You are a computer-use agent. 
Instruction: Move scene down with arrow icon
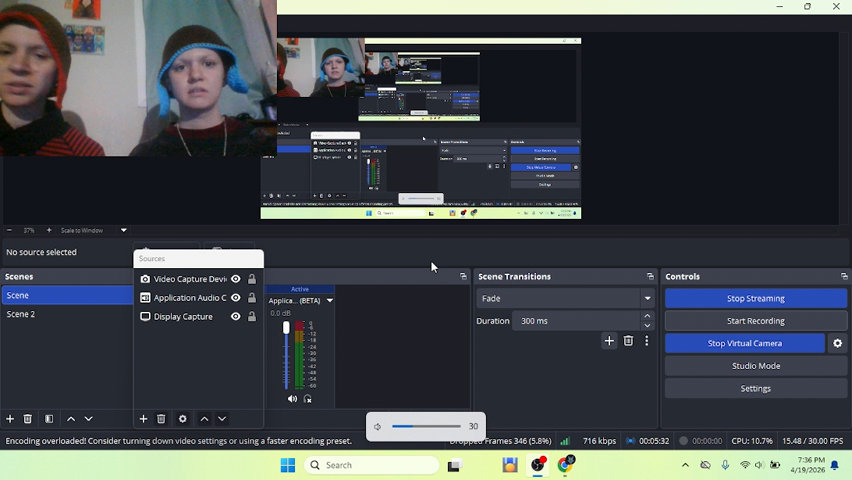pos(89,419)
